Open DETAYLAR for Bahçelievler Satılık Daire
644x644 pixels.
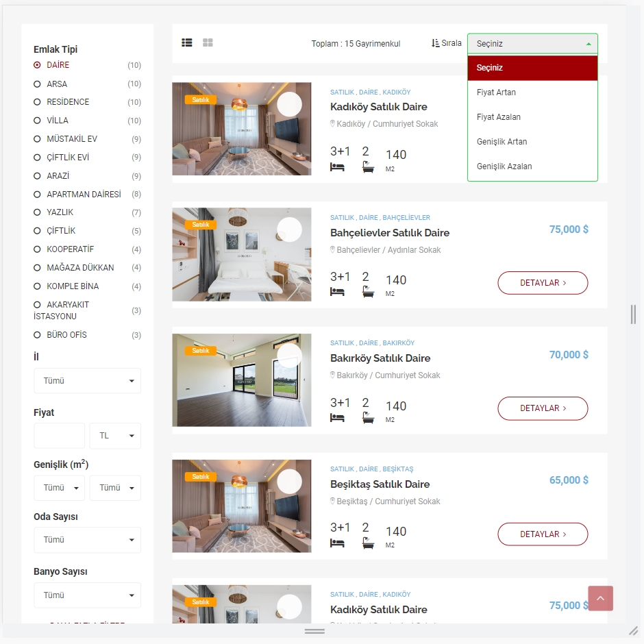pyautogui.click(x=543, y=283)
